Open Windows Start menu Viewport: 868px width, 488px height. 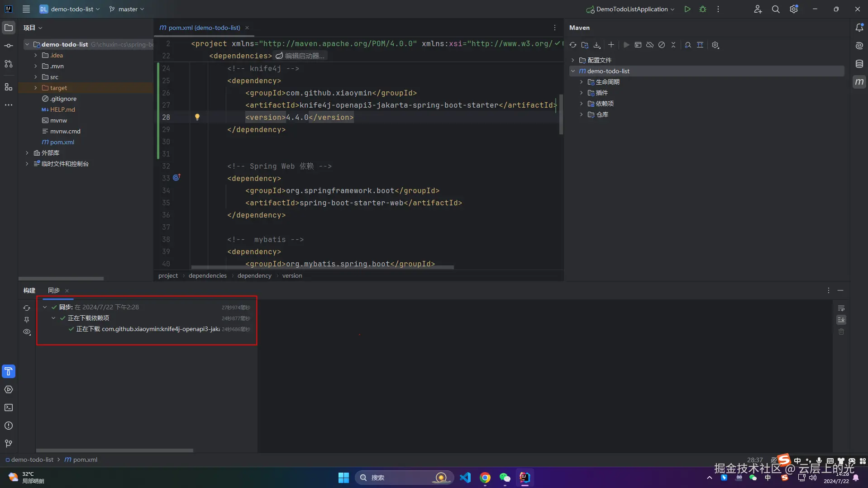pyautogui.click(x=343, y=478)
